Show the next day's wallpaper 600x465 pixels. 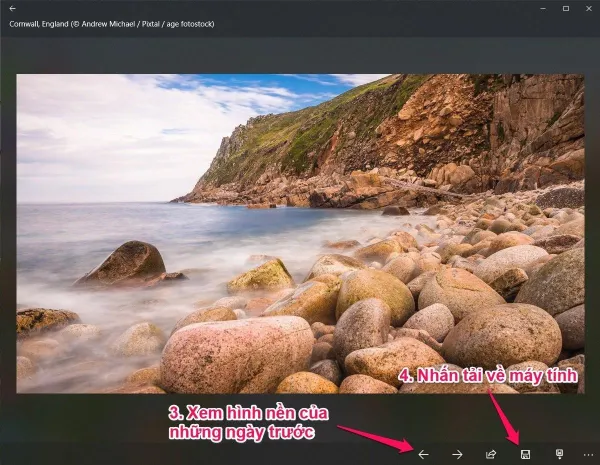[x=457, y=454]
